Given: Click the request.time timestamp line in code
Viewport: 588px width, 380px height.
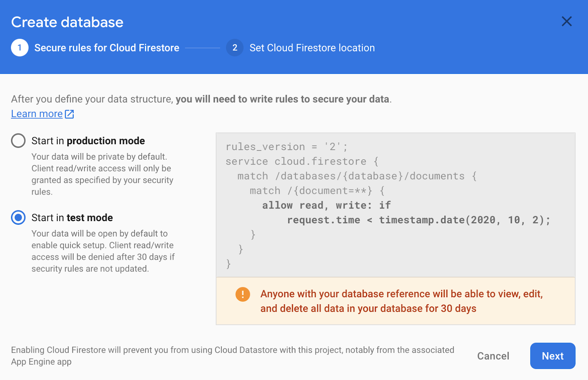Looking at the screenshot, I should 418,220.
